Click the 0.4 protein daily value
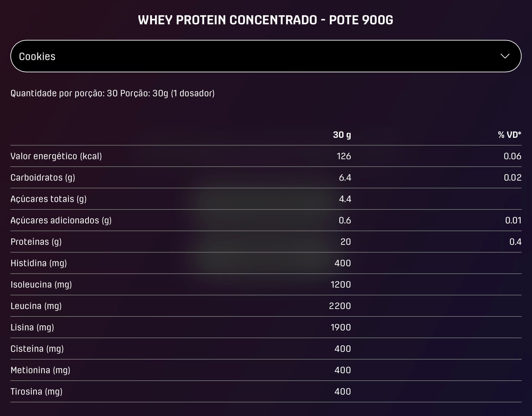This screenshot has width=532, height=416. pos(515,242)
